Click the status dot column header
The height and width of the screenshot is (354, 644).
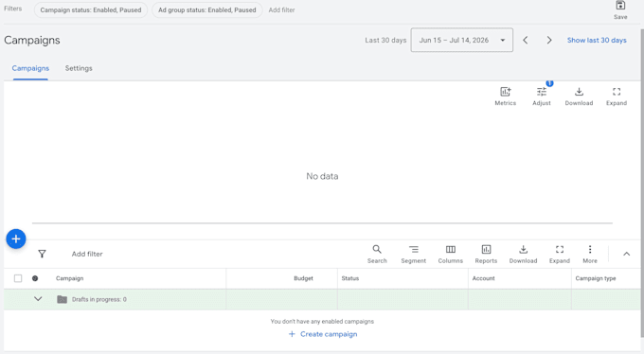point(35,278)
